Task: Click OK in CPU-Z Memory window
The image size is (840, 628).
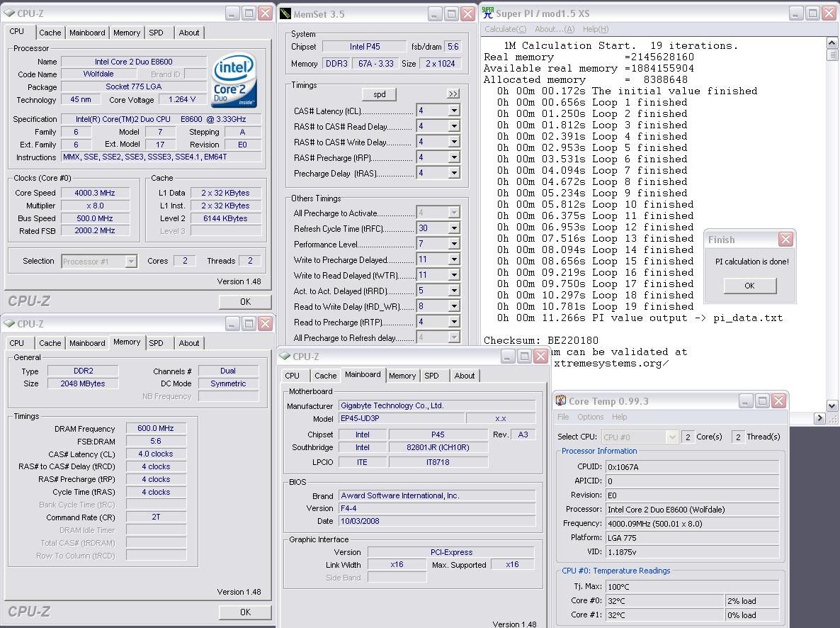Action: pyautogui.click(x=245, y=612)
